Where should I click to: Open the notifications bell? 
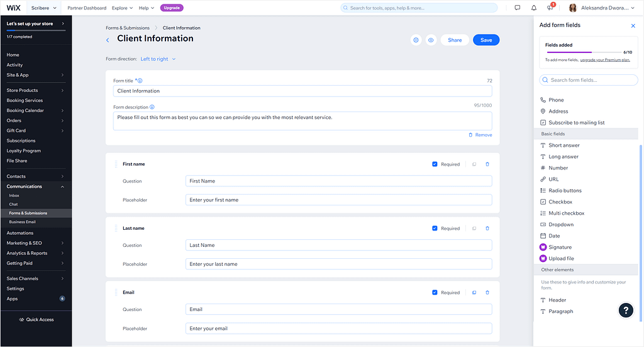pyautogui.click(x=533, y=8)
